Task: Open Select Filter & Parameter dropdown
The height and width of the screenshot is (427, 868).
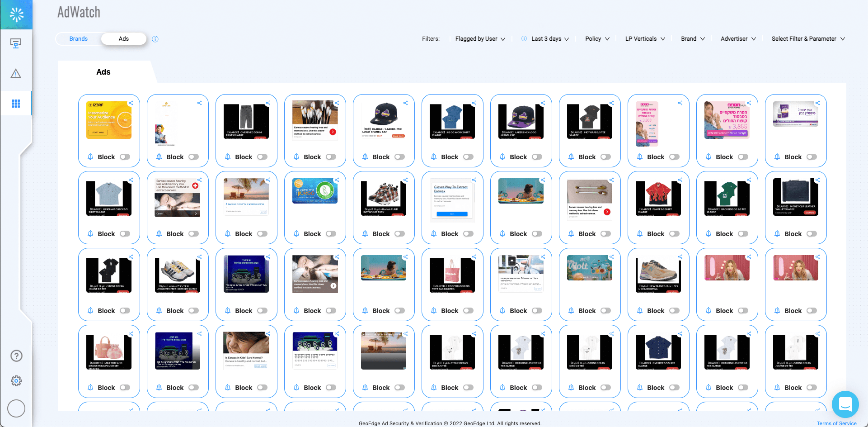Action: coord(808,39)
